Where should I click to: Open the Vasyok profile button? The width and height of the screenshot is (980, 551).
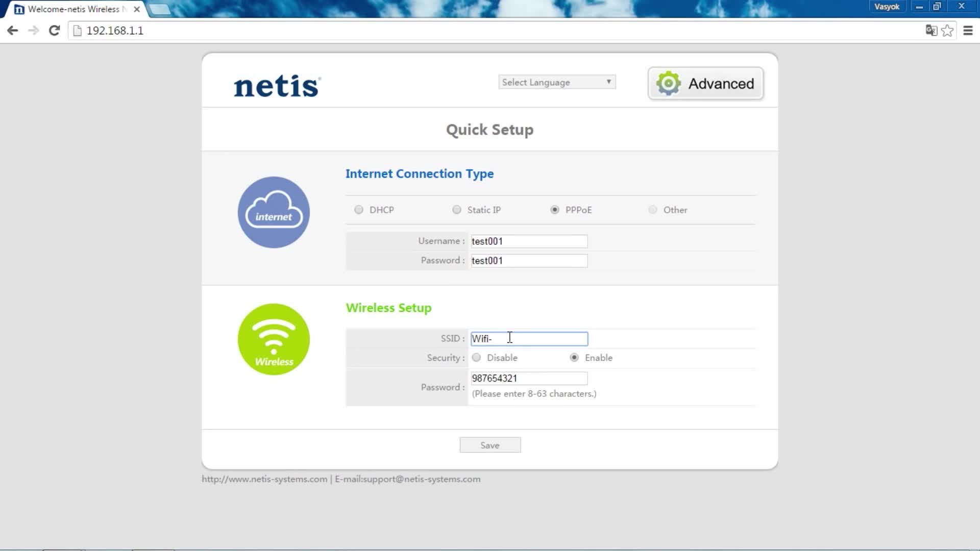[887, 7]
